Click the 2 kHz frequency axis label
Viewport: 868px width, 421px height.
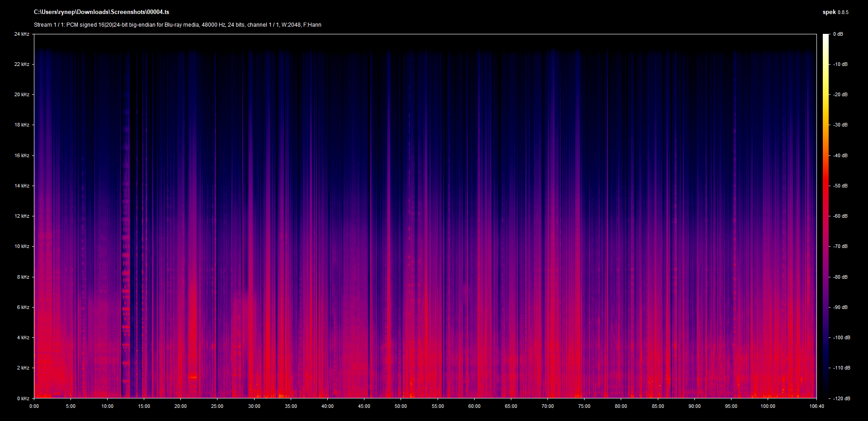coord(23,368)
